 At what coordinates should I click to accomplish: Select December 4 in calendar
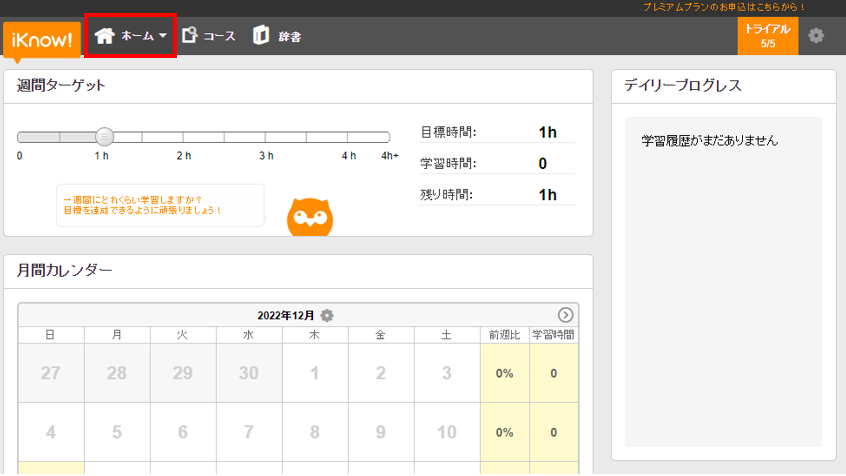coord(50,432)
